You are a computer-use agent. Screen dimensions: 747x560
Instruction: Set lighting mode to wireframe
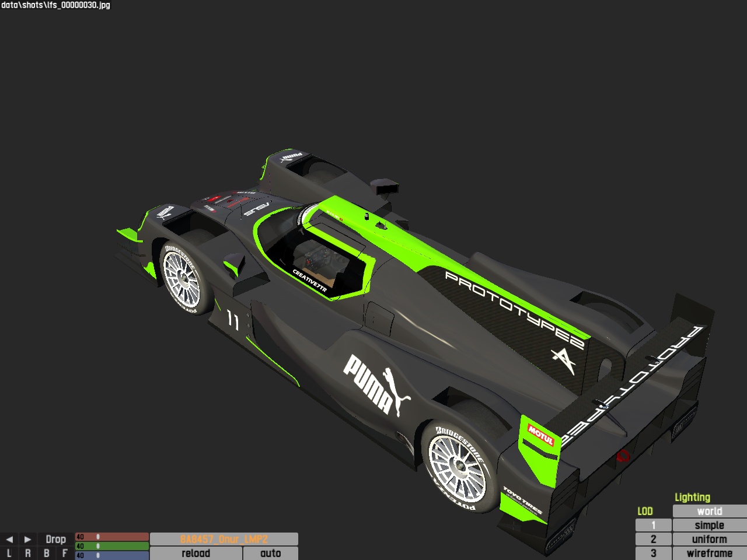710,553
